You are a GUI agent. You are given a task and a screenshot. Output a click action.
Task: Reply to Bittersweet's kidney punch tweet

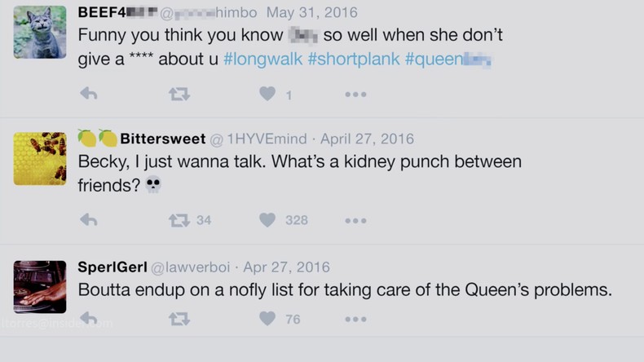pyautogui.click(x=89, y=220)
